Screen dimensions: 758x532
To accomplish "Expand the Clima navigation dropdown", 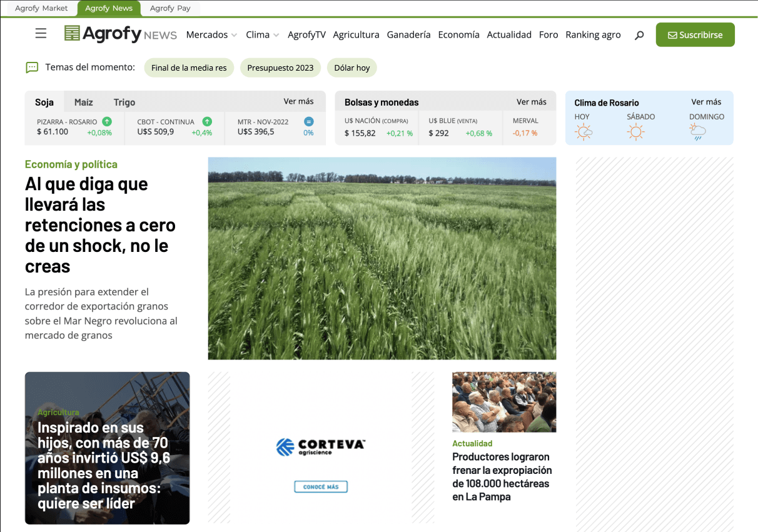I will click(x=263, y=34).
